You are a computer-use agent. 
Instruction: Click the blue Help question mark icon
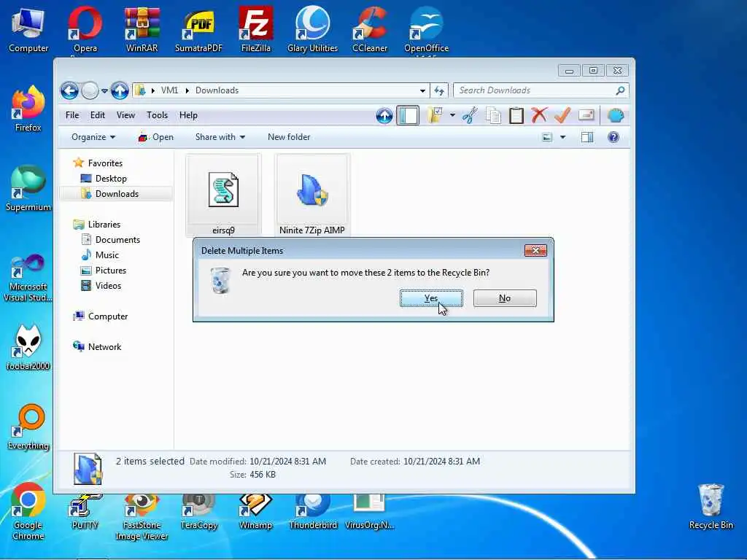tap(614, 137)
